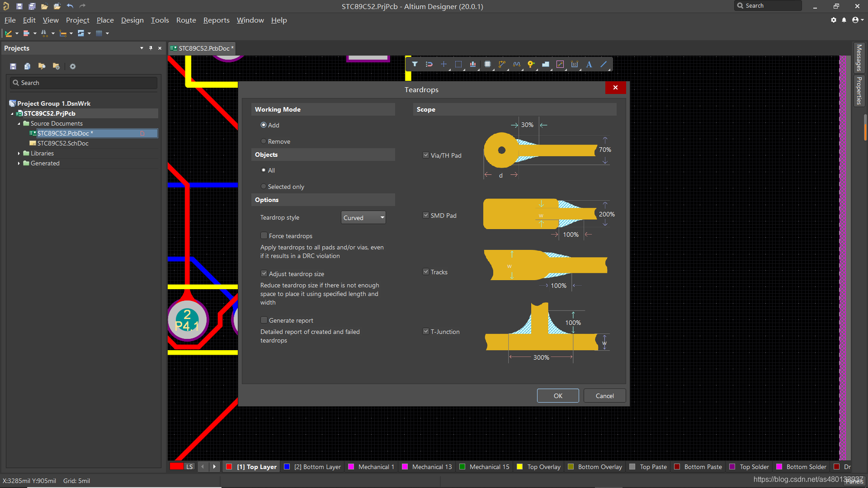Expand the Libraries folder in project tree
The image size is (868, 488).
coord(19,153)
